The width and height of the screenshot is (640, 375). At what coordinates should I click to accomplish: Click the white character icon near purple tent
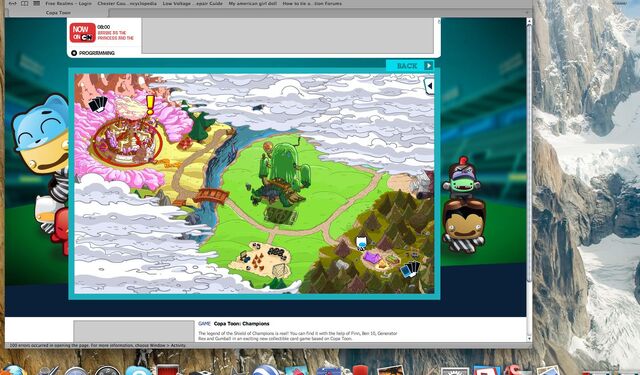[x=361, y=243]
